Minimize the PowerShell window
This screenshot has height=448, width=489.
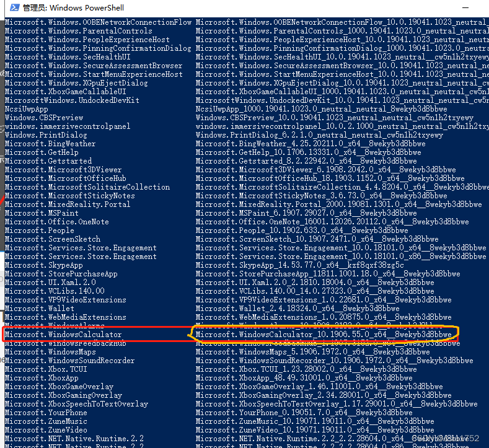(465, 8)
